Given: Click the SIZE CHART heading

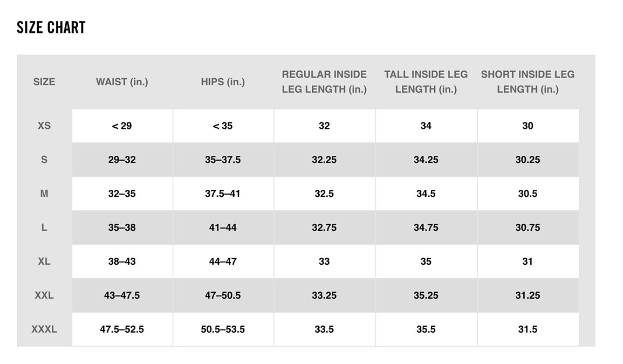Looking at the screenshot, I should tap(51, 28).
